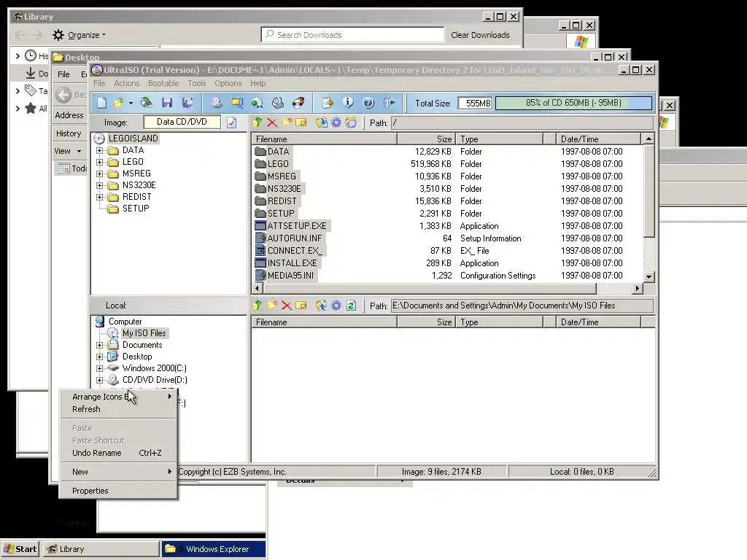Expand Documents node in Local tree
This screenshot has width=747, height=560.
click(x=99, y=345)
